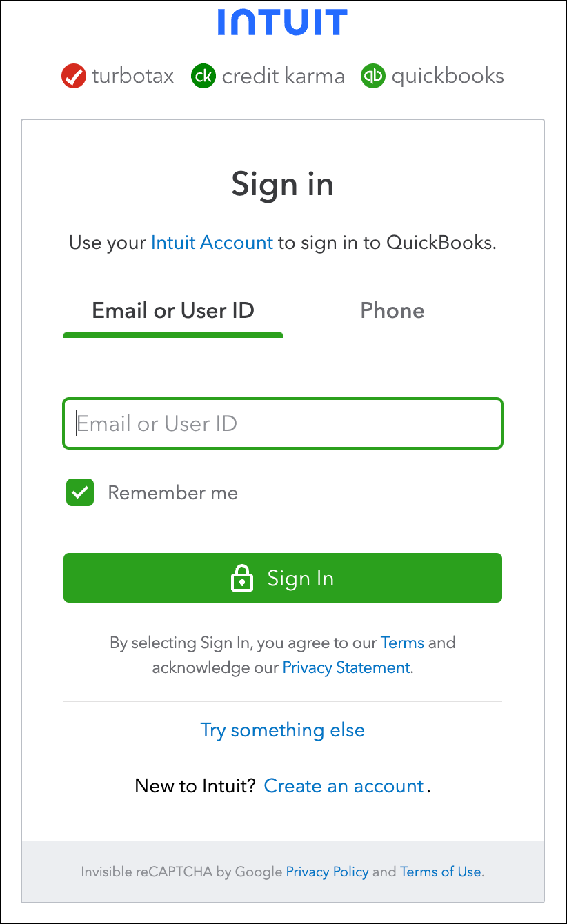Open Google reCAPTCHA Terms of Use link
This screenshot has height=924, width=567.
click(440, 872)
